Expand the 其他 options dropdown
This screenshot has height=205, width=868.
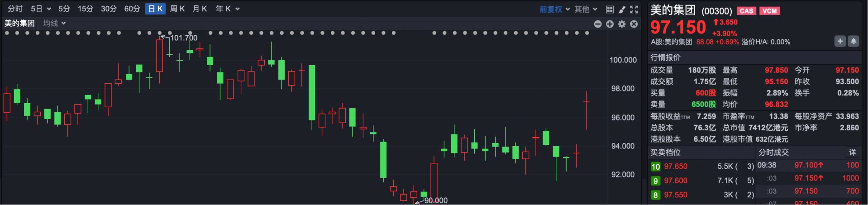click(x=586, y=9)
